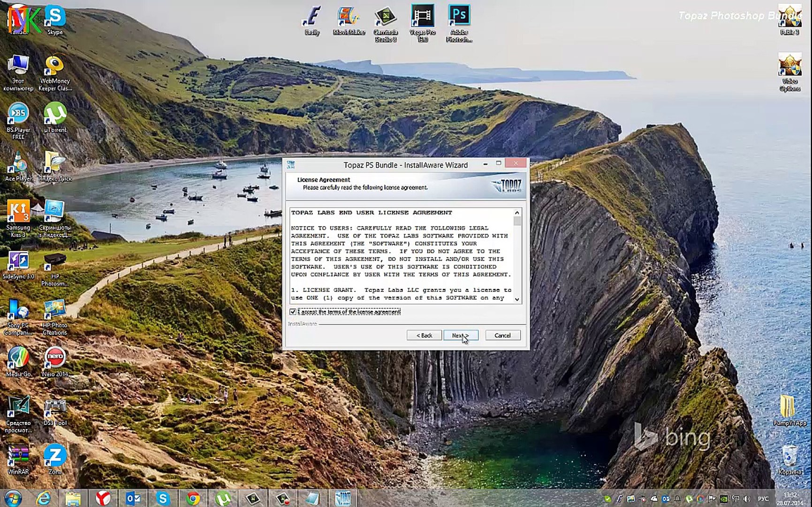Select the Fable 3 desktop icon

click(x=789, y=20)
